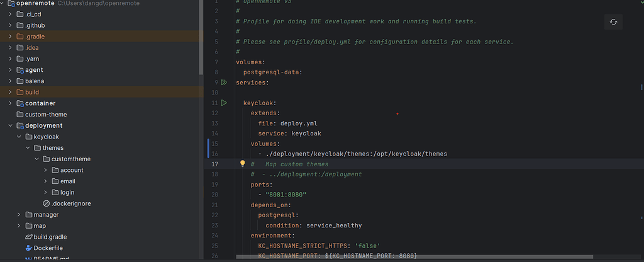Expand the .yarn folder

[10, 59]
